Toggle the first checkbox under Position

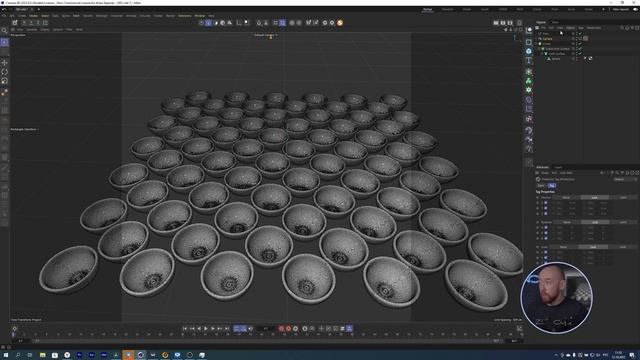(546, 203)
